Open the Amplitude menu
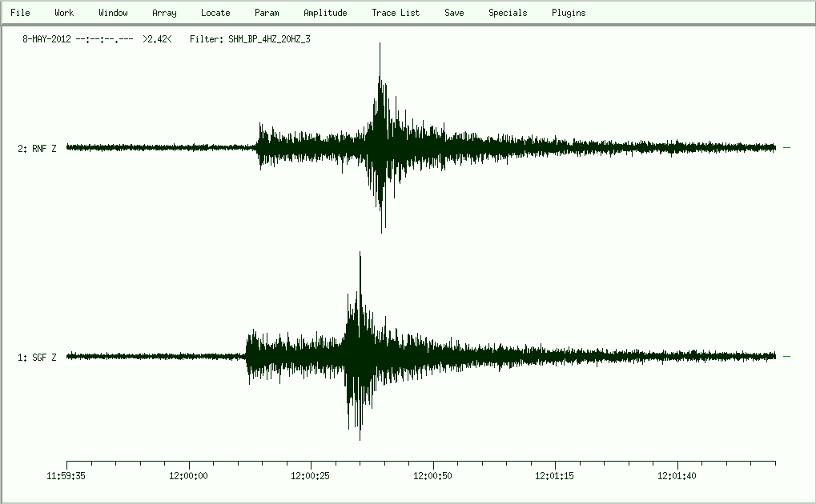Image resolution: width=816 pixels, height=504 pixels. point(325,13)
